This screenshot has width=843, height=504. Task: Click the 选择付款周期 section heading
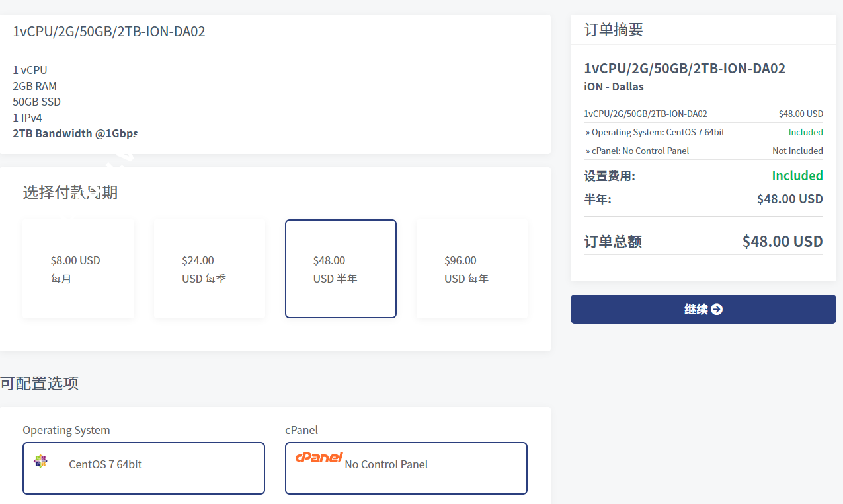pos(70,192)
